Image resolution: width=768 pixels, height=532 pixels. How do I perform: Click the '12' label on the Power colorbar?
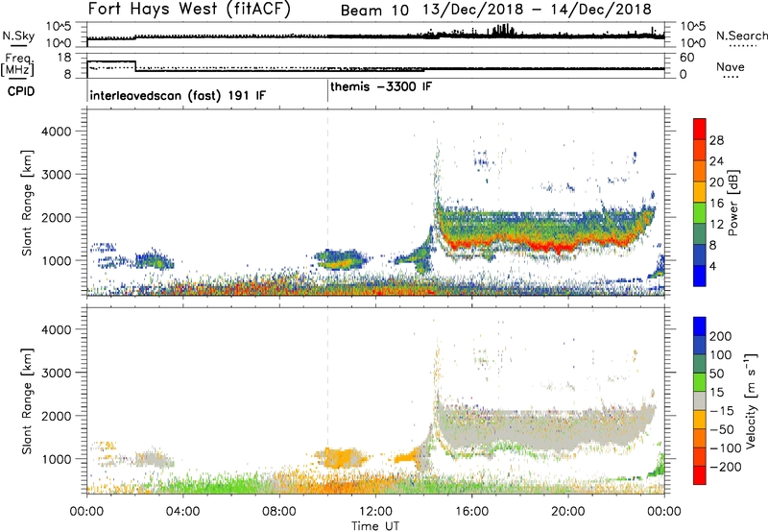(x=716, y=225)
